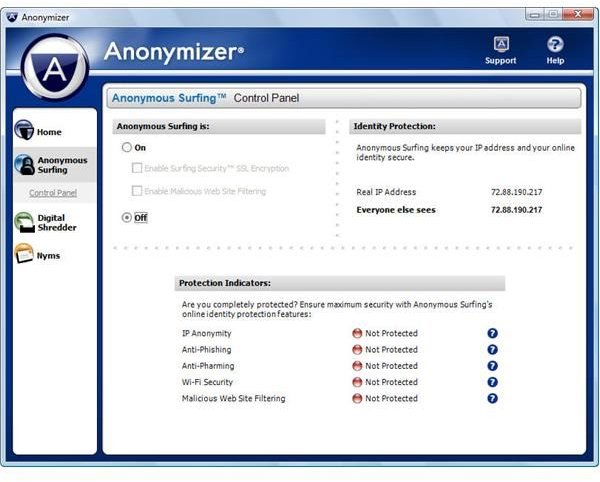
Task: Open Digital Shredder section
Action: click(x=48, y=222)
